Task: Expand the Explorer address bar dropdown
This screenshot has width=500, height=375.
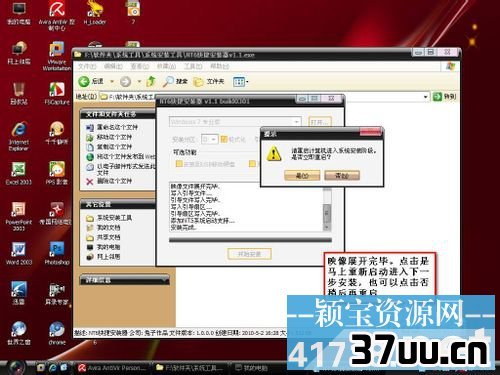Action: point(425,97)
